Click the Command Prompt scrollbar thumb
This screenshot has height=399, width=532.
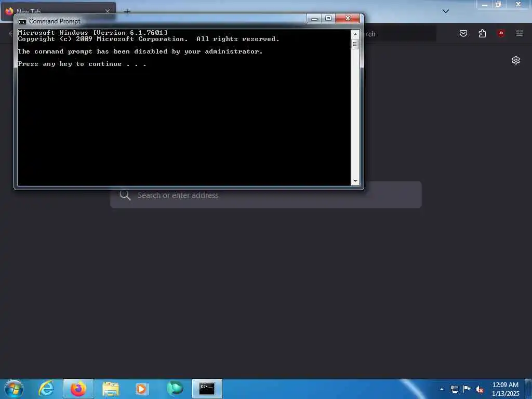pyautogui.click(x=355, y=44)
